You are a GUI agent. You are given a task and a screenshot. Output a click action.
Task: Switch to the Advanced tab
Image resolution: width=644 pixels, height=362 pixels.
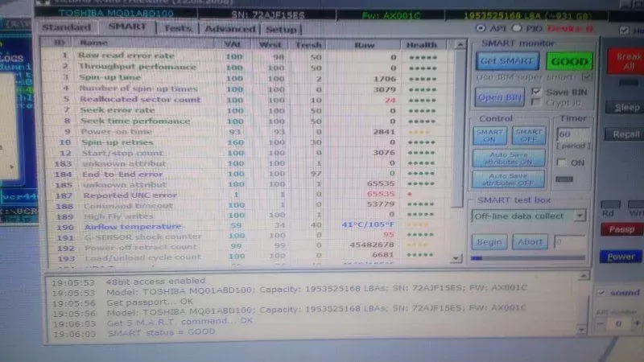(230, 29)
